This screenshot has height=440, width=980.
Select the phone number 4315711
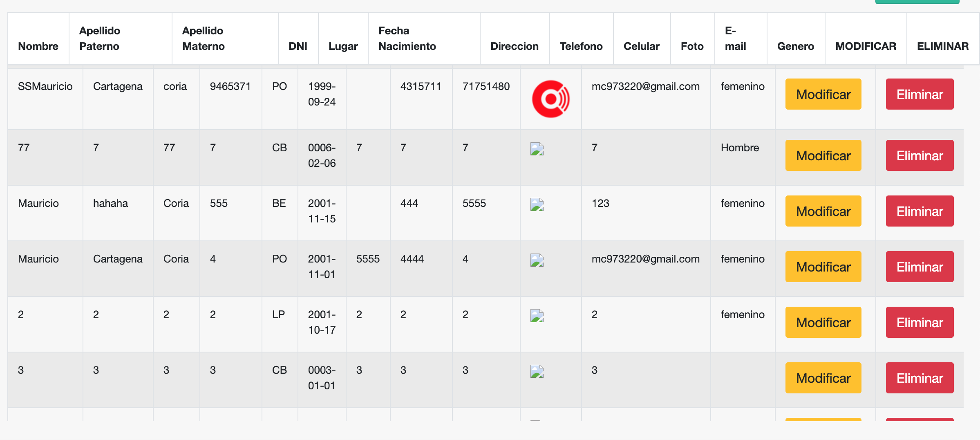(421, 86)
